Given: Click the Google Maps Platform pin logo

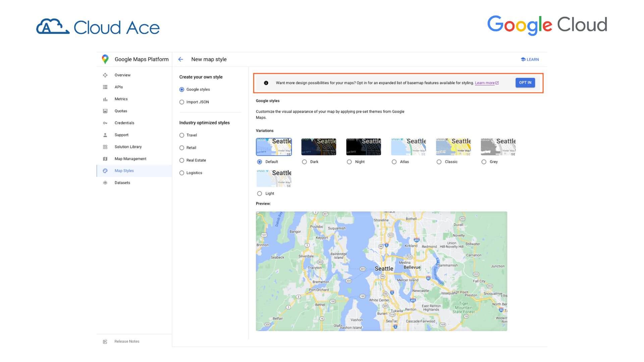Looking at the screenshot, I should point(105,59).
